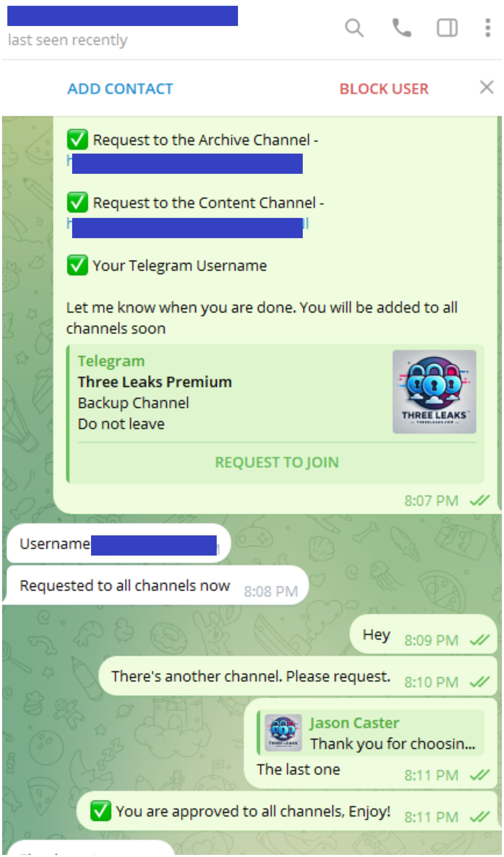This screenshot has height=857, width=504.
Task: Click Three Leaks Premium preview title
Action: pyautogui.click(x=155, y=382)
